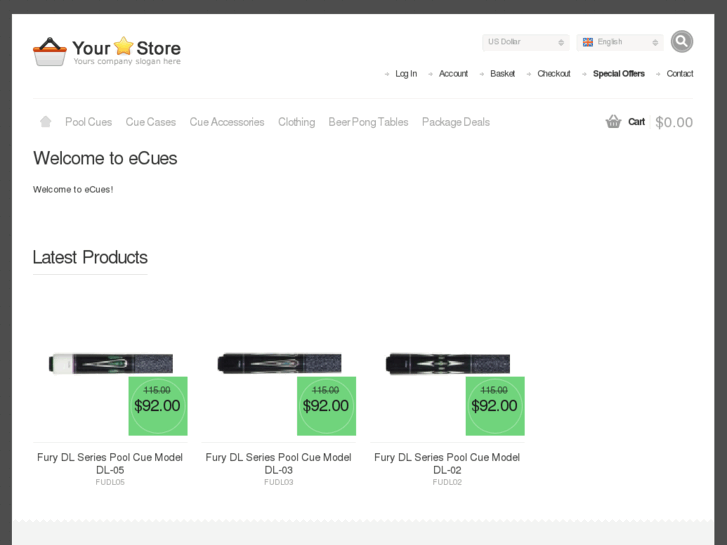Open the Cue Cases menu

pos(150,122)
